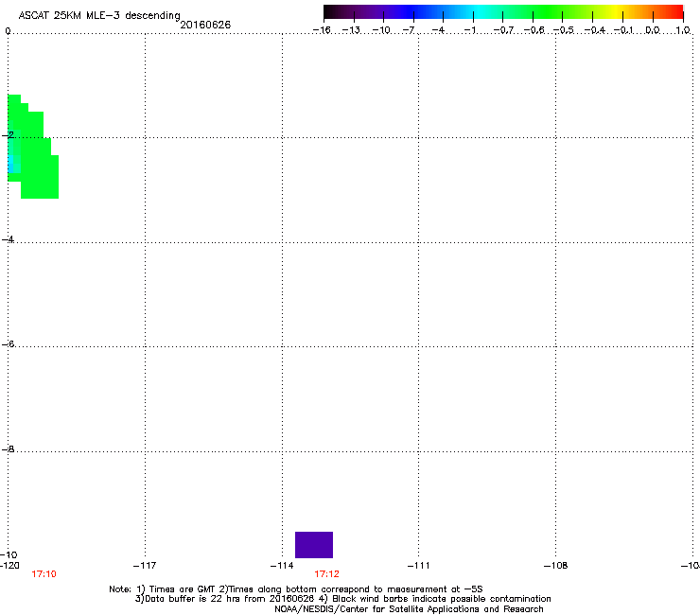Click latitude axis label -6
Viewport: 700px width, 615px height.
pyautogui.click(x=9, y=343)
